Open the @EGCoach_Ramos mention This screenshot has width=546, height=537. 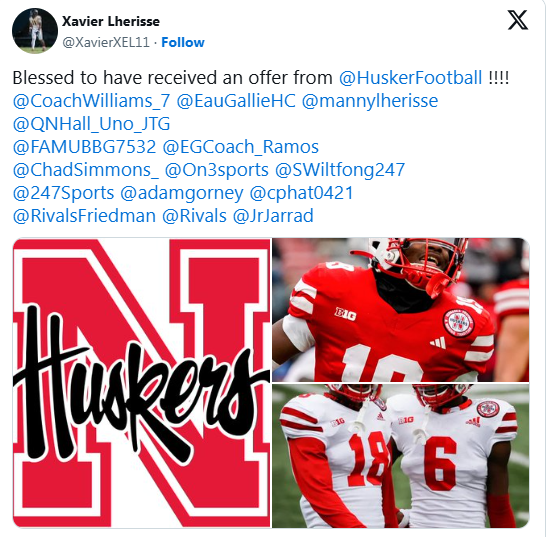point(241,147)
